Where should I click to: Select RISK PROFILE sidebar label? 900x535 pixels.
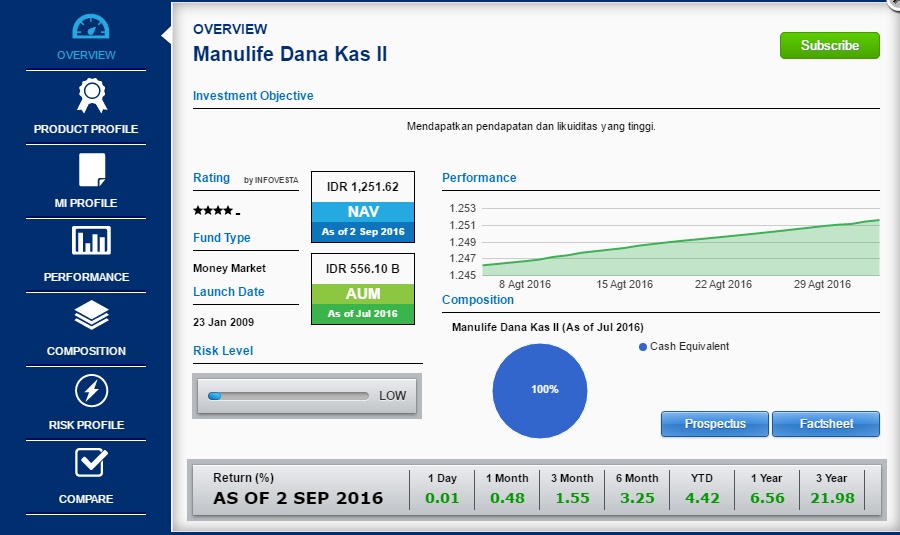click(x=86, y=425)
